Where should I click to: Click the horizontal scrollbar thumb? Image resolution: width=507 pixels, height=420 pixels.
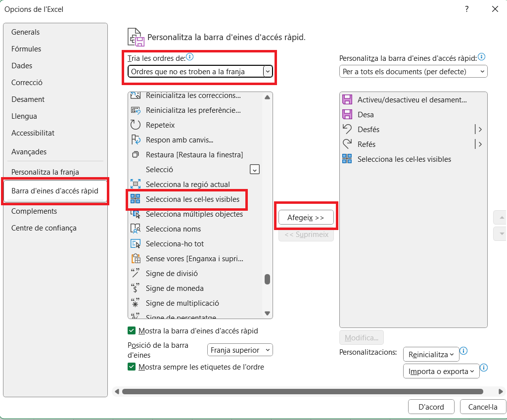[x=303, y=391]
